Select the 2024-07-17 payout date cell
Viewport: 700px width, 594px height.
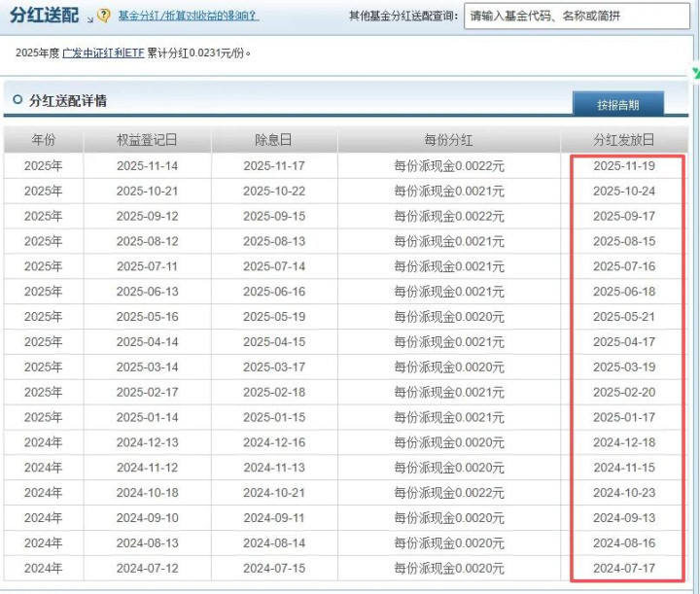tap(623, 568)
